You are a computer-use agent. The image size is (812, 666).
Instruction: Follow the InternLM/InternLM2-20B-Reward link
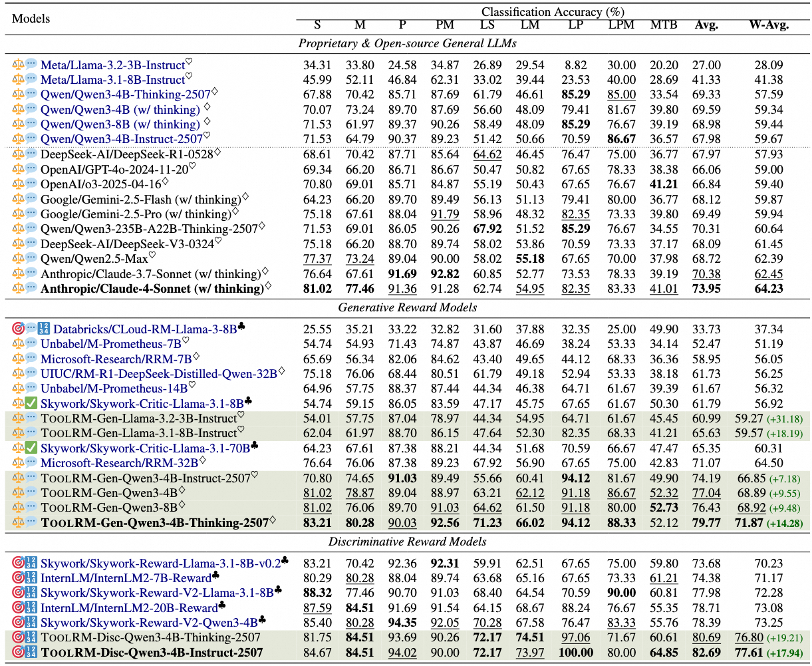pyautogui.click(x=129, y=608)
